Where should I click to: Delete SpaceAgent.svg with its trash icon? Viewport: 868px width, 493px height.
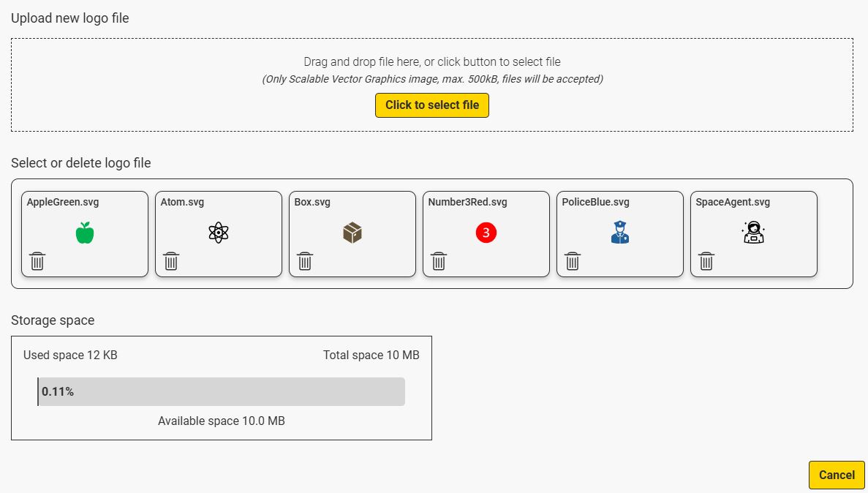pos(706,261)
